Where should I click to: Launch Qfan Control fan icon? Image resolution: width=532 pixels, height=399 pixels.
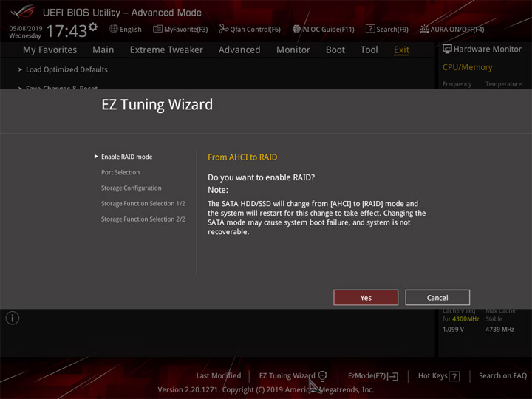224,29
